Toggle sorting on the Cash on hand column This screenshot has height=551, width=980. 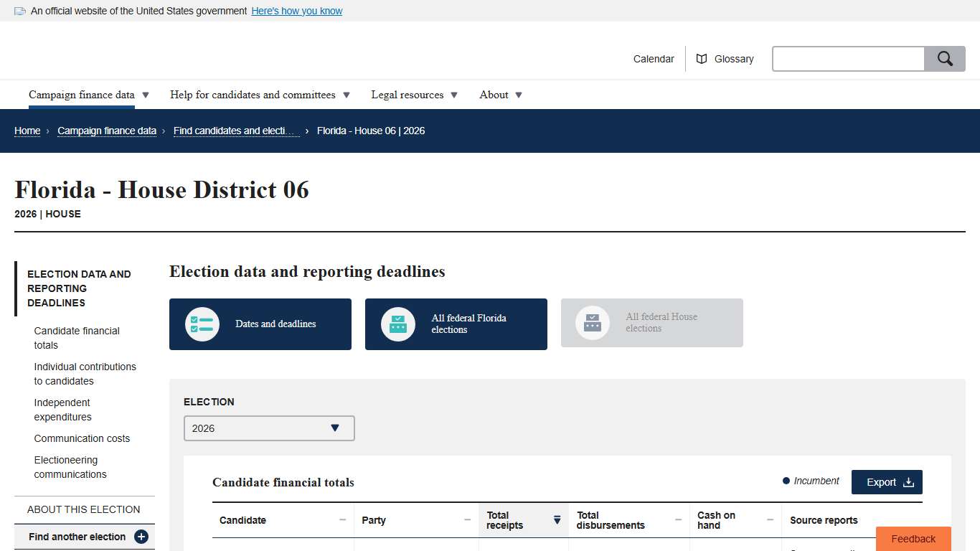[771, 520]
